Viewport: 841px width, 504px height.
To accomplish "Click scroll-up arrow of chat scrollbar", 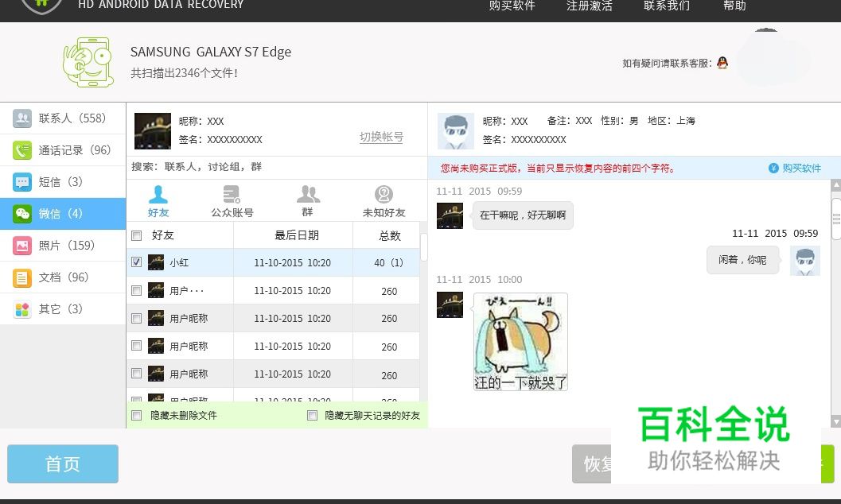I will [835, 185].
